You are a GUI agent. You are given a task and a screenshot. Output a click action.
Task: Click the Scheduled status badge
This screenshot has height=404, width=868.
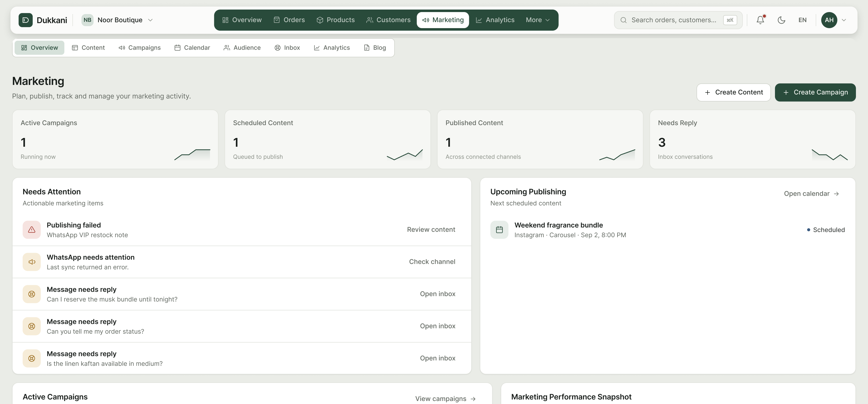[x=826, y=230]
